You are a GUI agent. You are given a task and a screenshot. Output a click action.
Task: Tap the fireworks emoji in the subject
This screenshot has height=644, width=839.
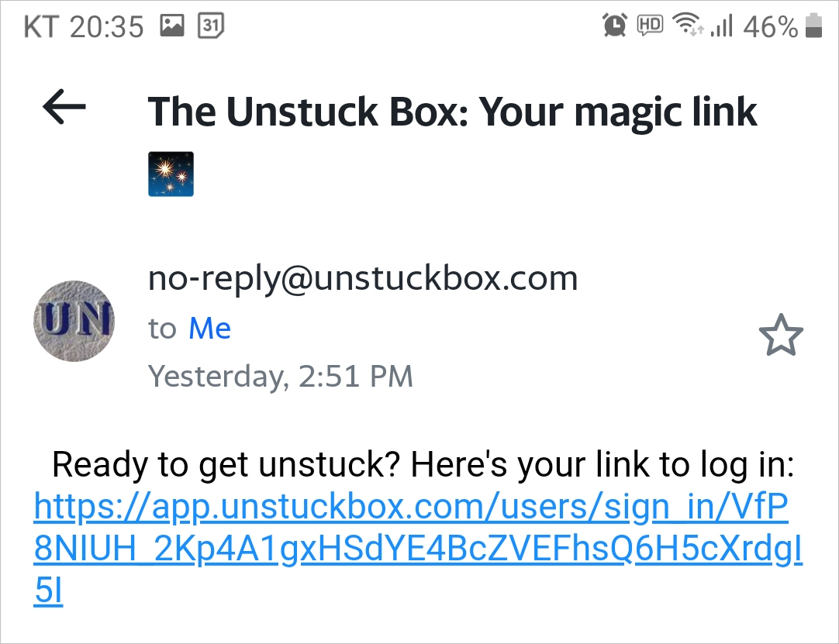171,174
